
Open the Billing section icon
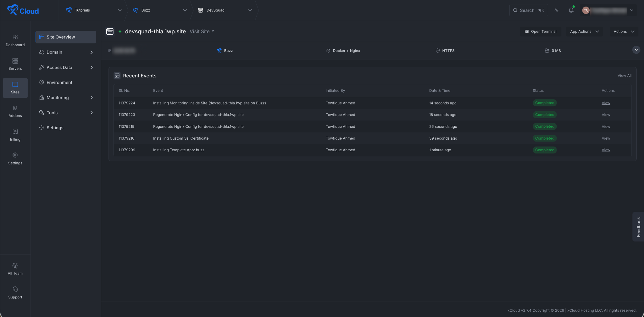click(15, 131)
